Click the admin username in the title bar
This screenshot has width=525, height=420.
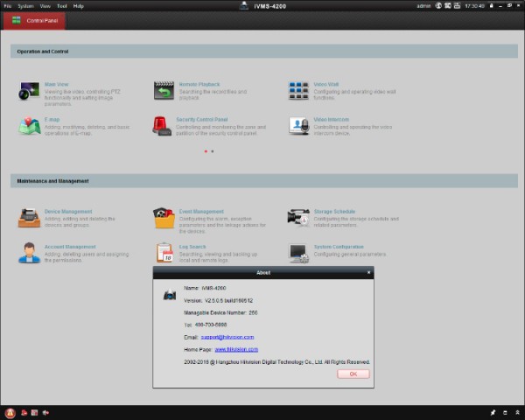tap(423, 6)
